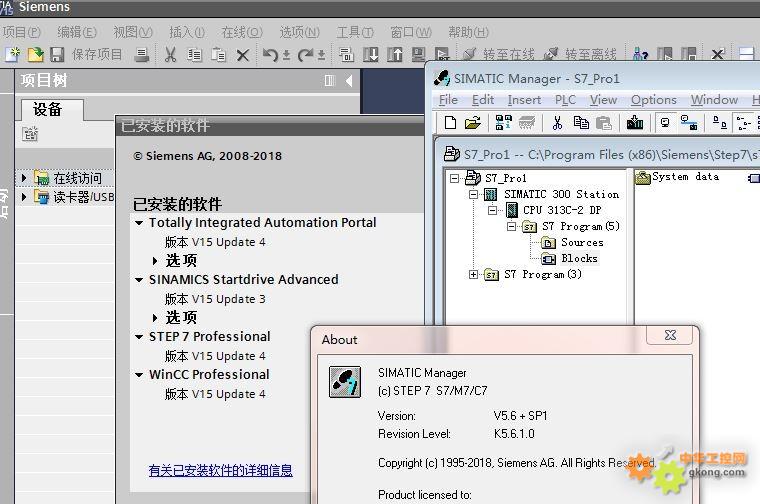Expand 选项 under SINAMICS Startdrive
Screen dimensions: 760x504
pos(155,318)
